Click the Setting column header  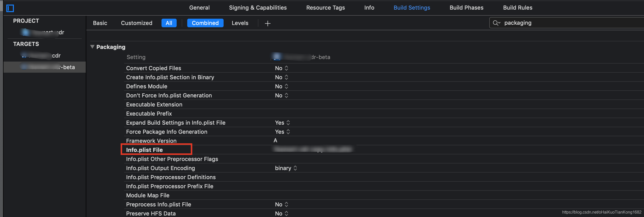coord(136,57)
